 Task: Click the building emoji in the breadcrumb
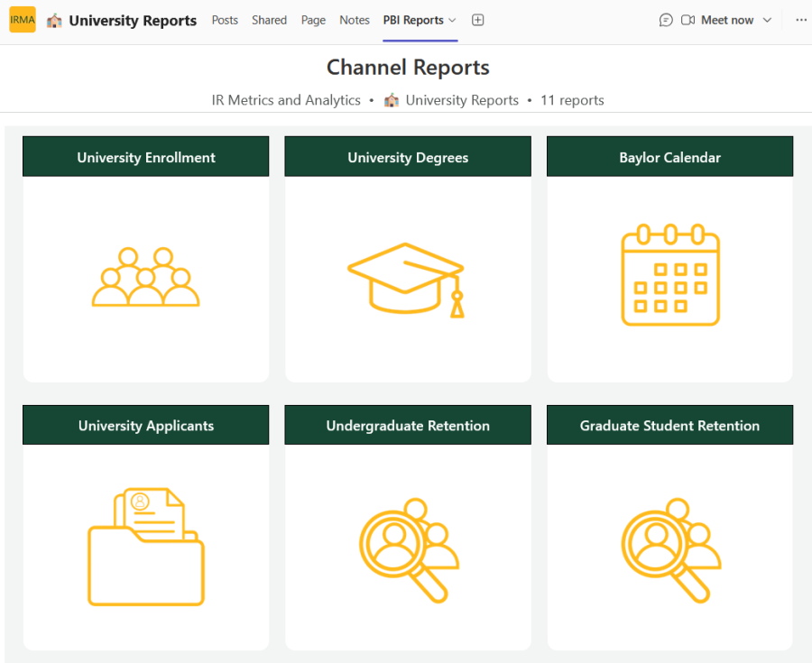(392, 100)
